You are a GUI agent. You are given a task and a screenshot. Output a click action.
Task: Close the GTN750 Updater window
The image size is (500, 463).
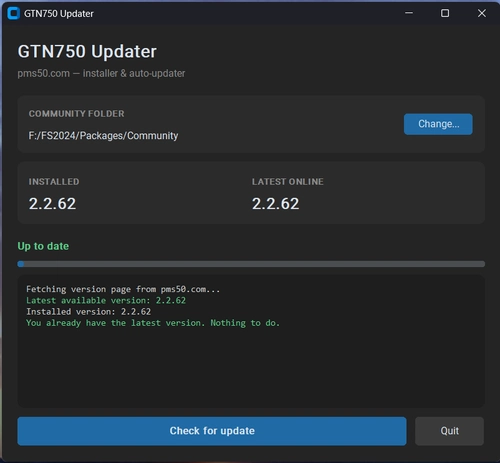tap(482, 13)
